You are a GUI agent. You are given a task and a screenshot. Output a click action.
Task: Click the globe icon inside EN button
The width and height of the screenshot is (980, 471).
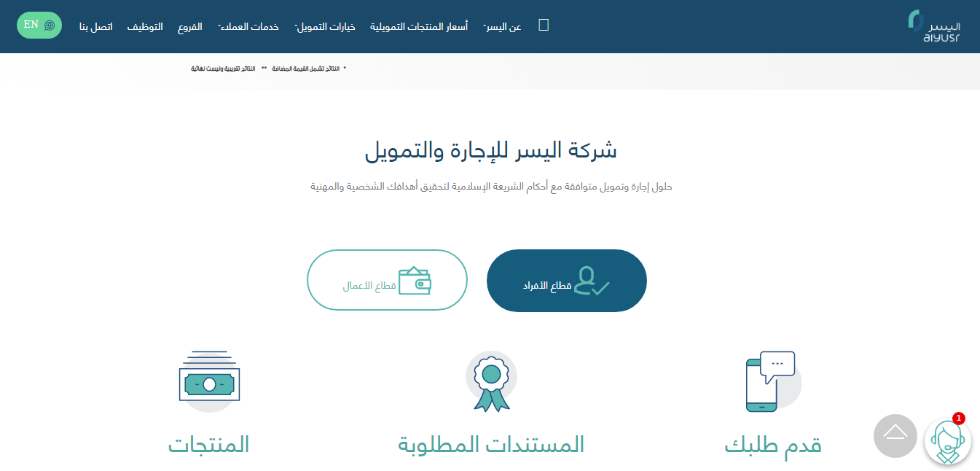pyautogui.click(x=50, y=26)
